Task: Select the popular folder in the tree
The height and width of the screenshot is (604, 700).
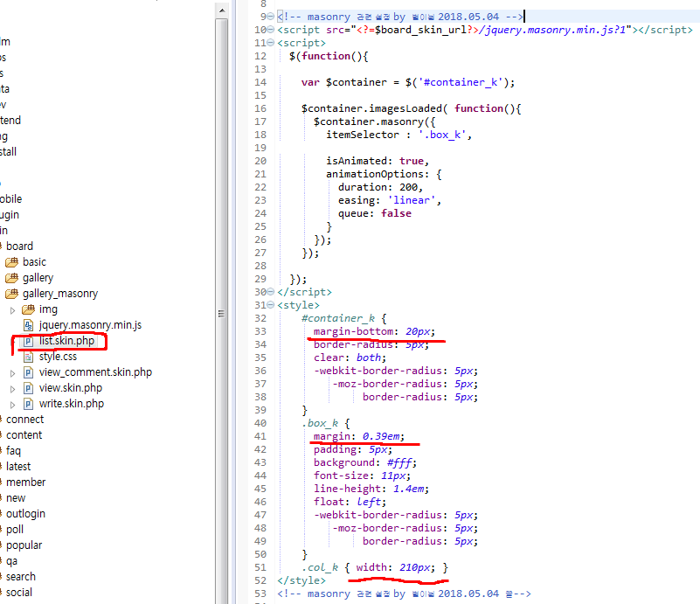Action: 24,545
